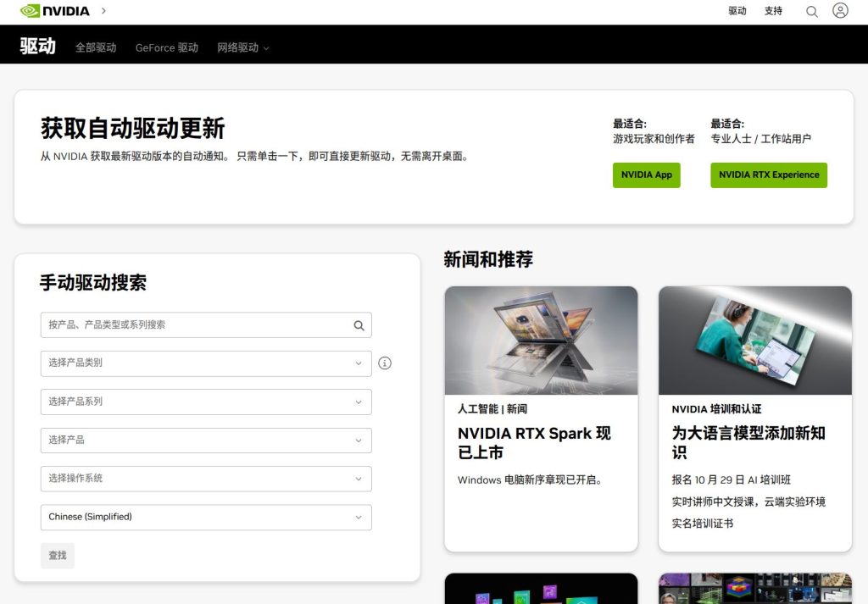Open the 选择产品系列 dropdown
This screenshot has height=604, width=868.
click(x=206, y=402)
